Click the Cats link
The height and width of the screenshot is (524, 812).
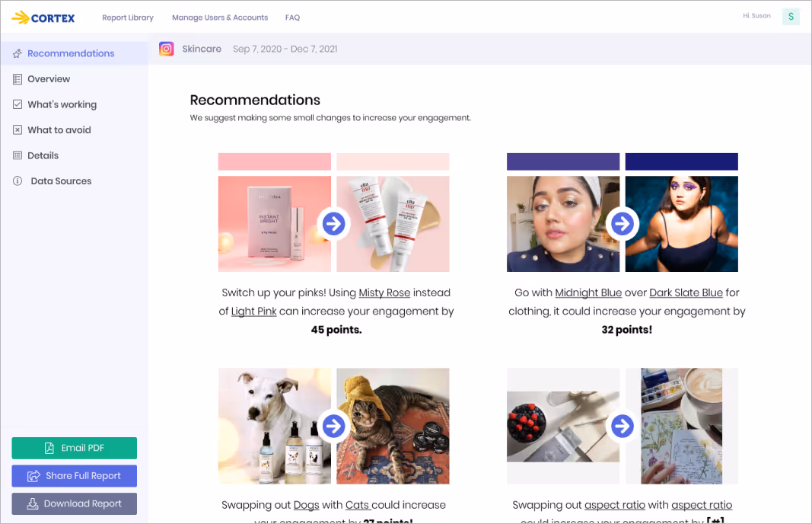pos(358,506)
